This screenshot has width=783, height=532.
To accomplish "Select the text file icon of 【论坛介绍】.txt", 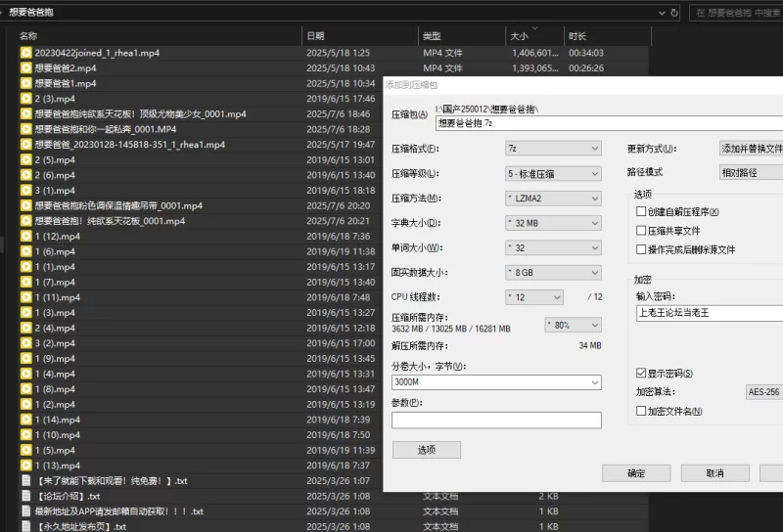I will (x=26, y=496).
